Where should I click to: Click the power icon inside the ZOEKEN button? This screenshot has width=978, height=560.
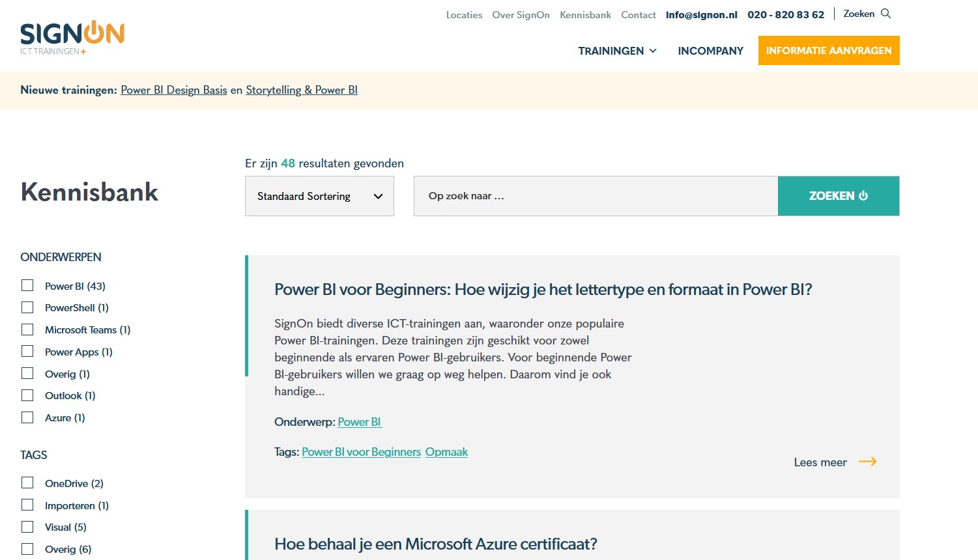(864, 195)
